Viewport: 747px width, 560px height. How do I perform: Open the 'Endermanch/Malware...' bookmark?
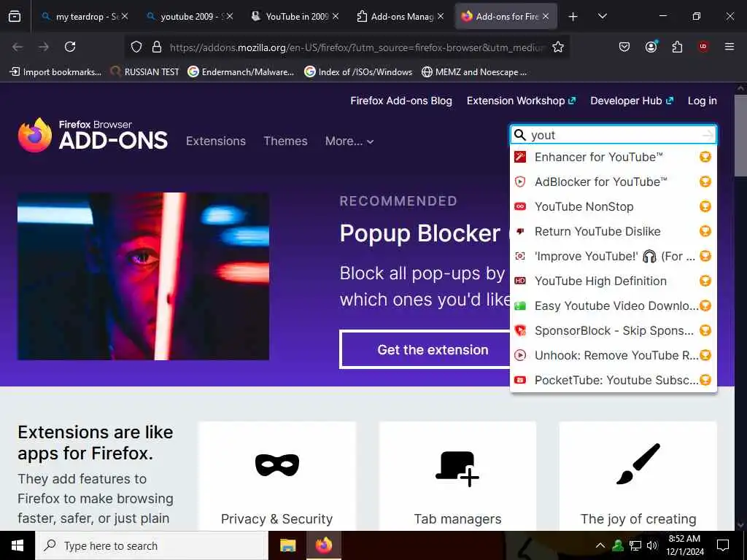tap(241, 72)
